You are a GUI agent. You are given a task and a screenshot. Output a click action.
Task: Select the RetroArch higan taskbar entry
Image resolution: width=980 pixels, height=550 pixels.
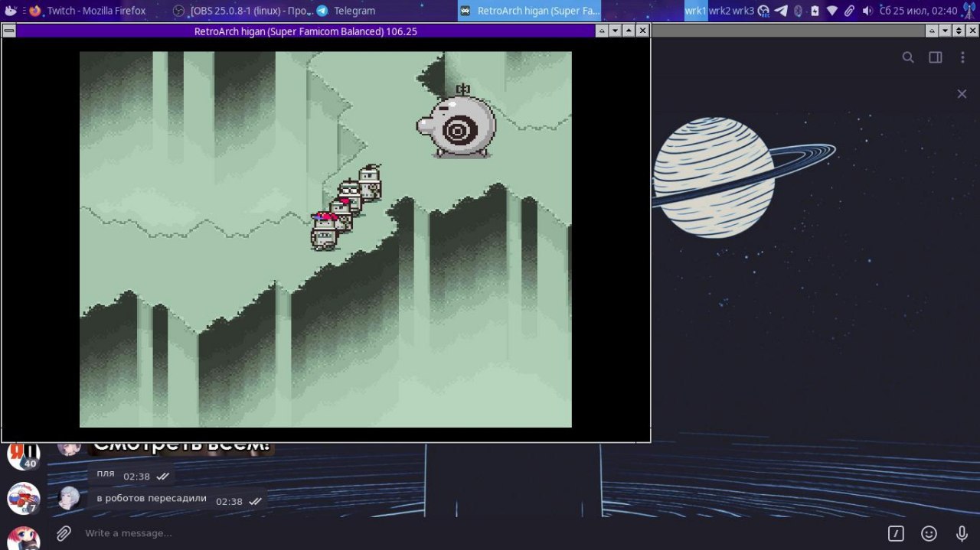point(530,11)
